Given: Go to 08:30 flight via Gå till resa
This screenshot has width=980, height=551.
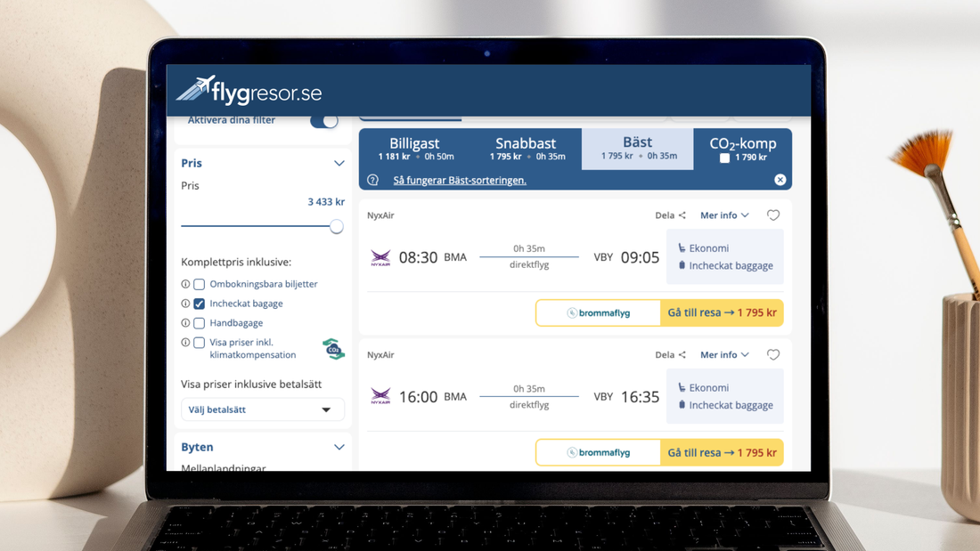Looking at the screenshot, I should [x=722, y=313].
